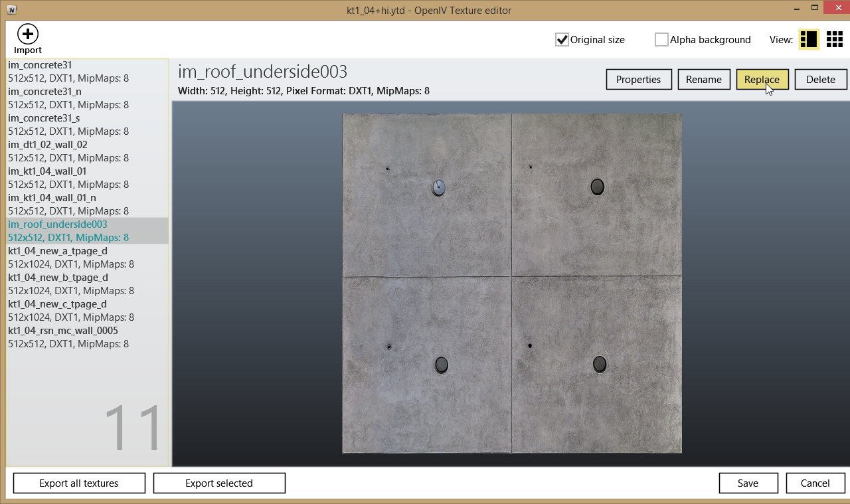This screenshot has width=850, height=504.
Task: Switch to list view layout icon
Action: [x=808, y=40]
